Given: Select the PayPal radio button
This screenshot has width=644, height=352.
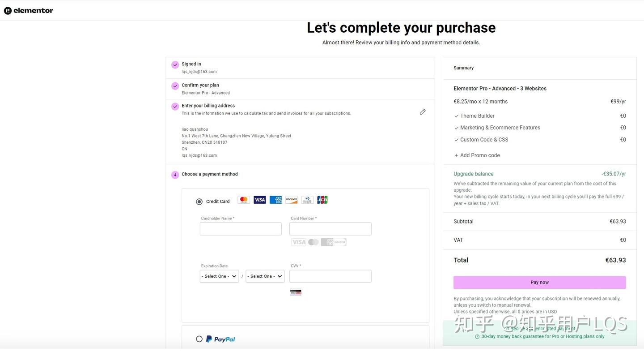Looking at the screenshot, I should point(199,339).
